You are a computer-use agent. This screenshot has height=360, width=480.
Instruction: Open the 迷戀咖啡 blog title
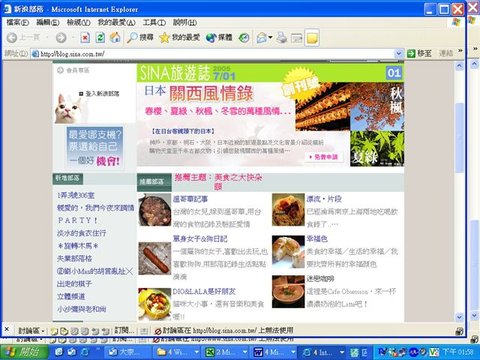[x=320, y=278]
